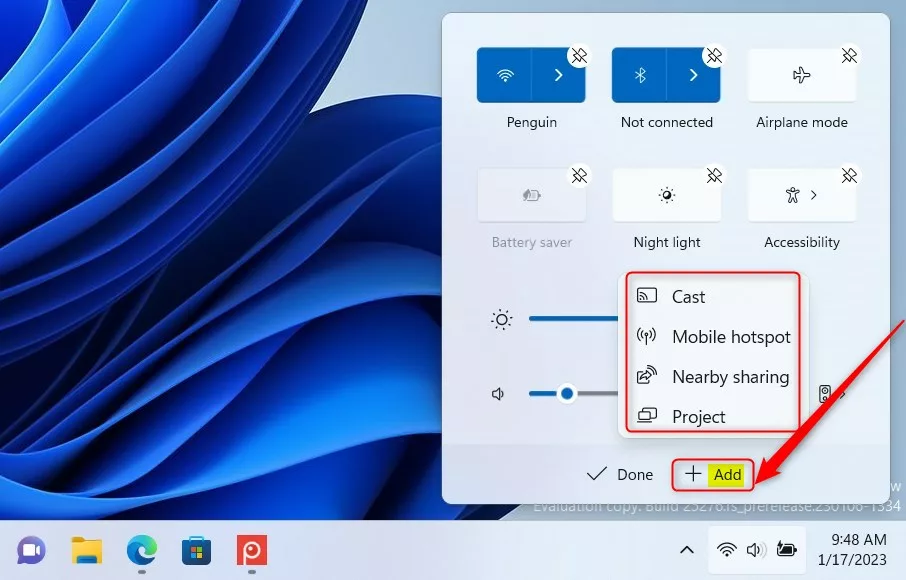Unpin the Airplane mode tile
The image size is (906, 580).
[850, 56]
